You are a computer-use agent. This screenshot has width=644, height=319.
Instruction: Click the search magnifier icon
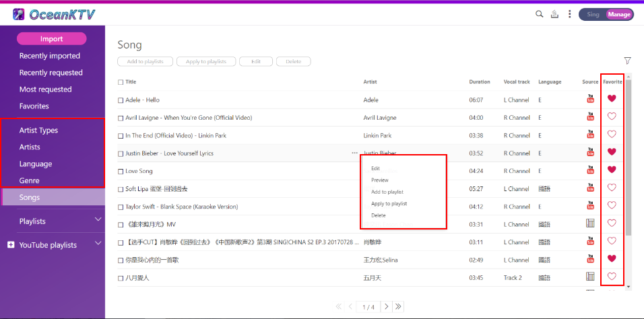pos(539,14)
